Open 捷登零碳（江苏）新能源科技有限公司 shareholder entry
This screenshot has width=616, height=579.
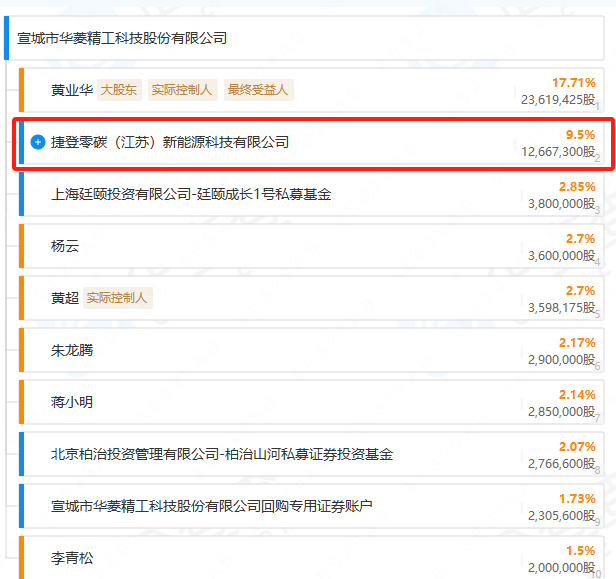[170, 142]
